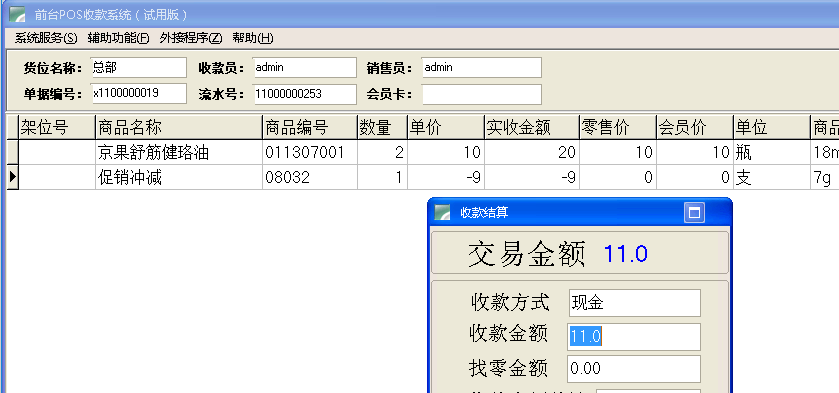
Task: Click the cell 促销冲减
Action: point(179,177)
